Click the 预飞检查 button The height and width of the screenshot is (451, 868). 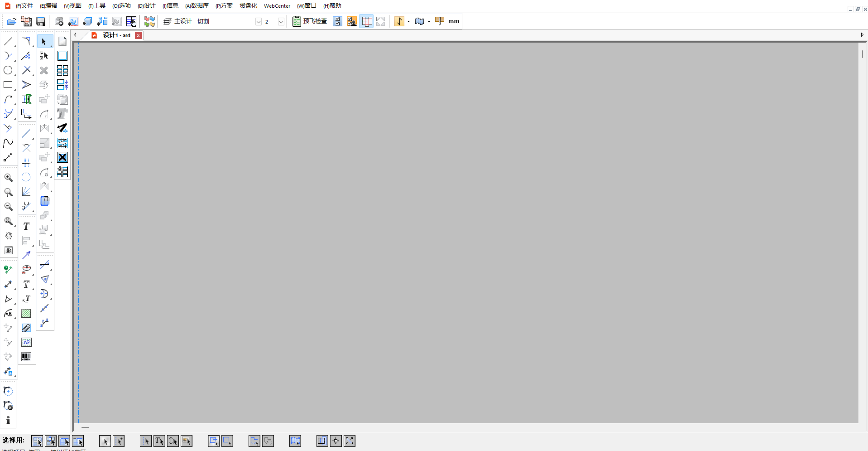coord(310,21)
